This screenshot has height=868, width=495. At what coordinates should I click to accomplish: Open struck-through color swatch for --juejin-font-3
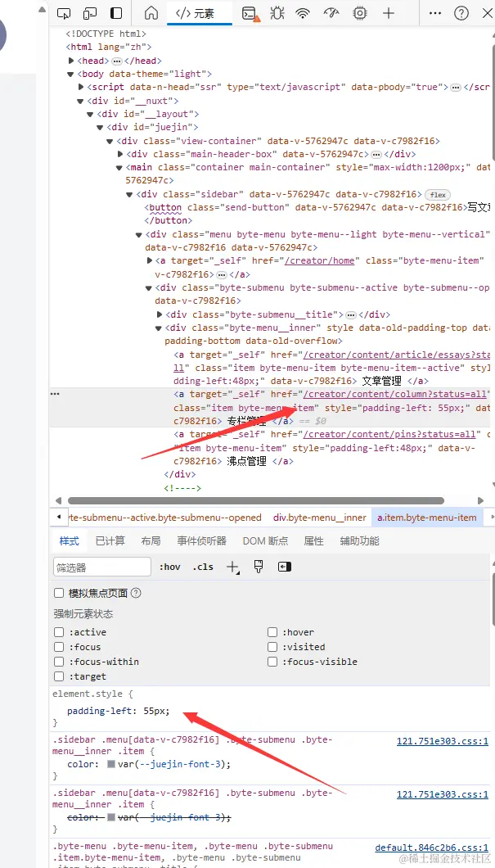click(110, 817)
